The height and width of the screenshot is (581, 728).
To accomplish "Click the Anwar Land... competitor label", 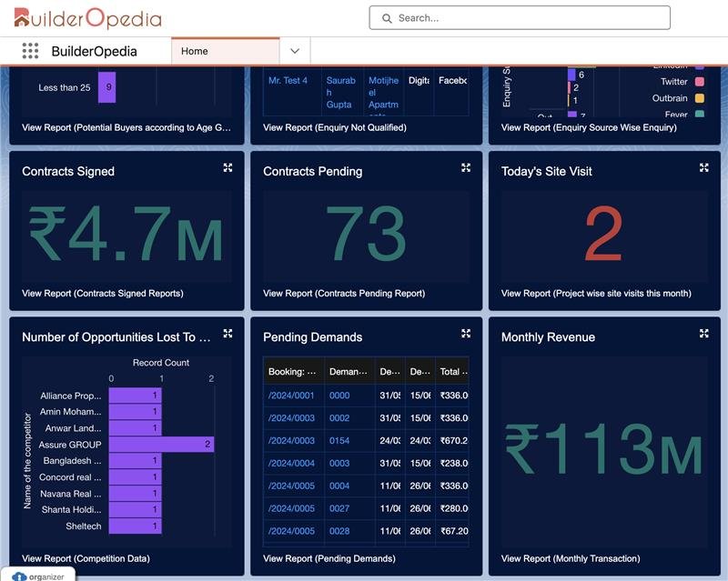I will [x=73, y=428].
